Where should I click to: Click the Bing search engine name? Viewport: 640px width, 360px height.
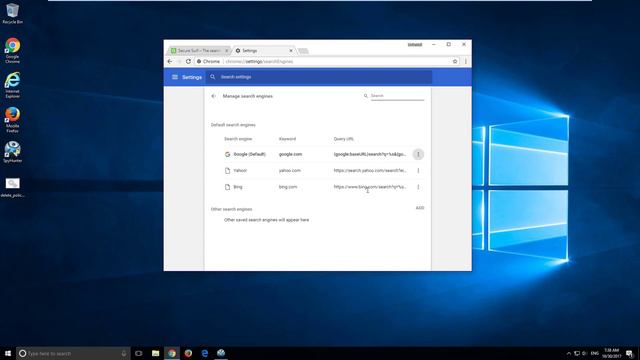pyautogui.click(x=238, y=187)
